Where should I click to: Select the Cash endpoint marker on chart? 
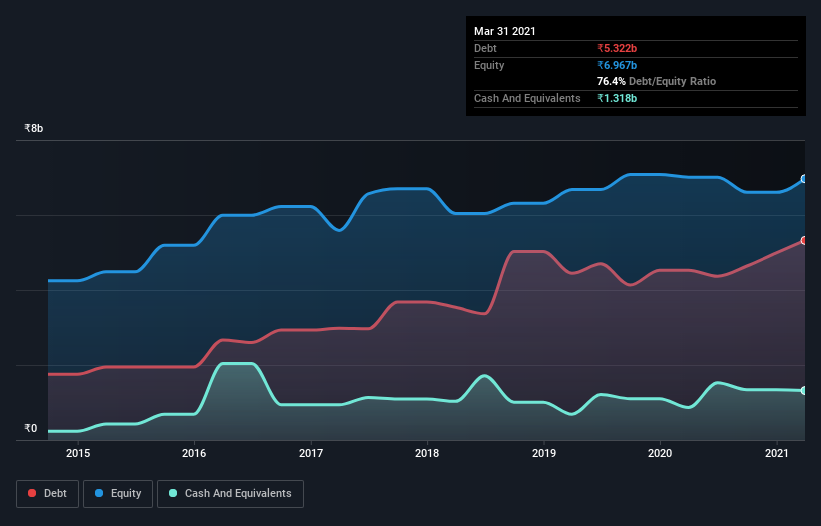(804, 390)
